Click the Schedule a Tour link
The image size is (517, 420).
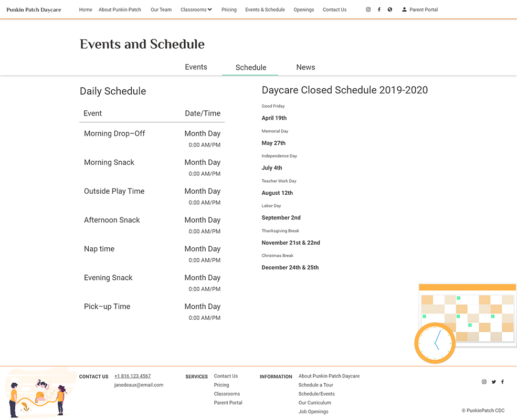(315, 385)
